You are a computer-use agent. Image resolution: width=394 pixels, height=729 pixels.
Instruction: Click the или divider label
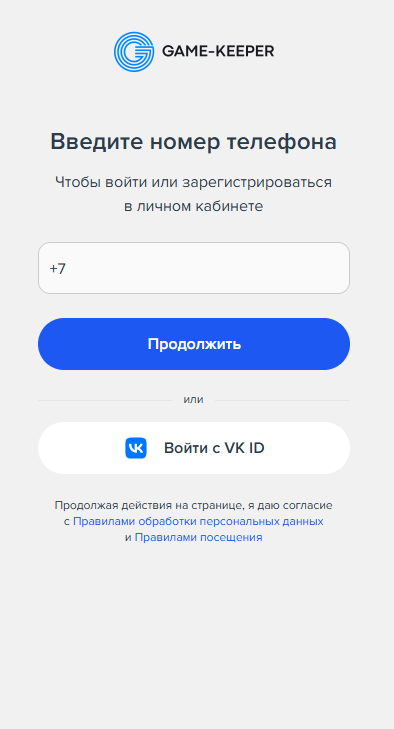pos(194,400)
